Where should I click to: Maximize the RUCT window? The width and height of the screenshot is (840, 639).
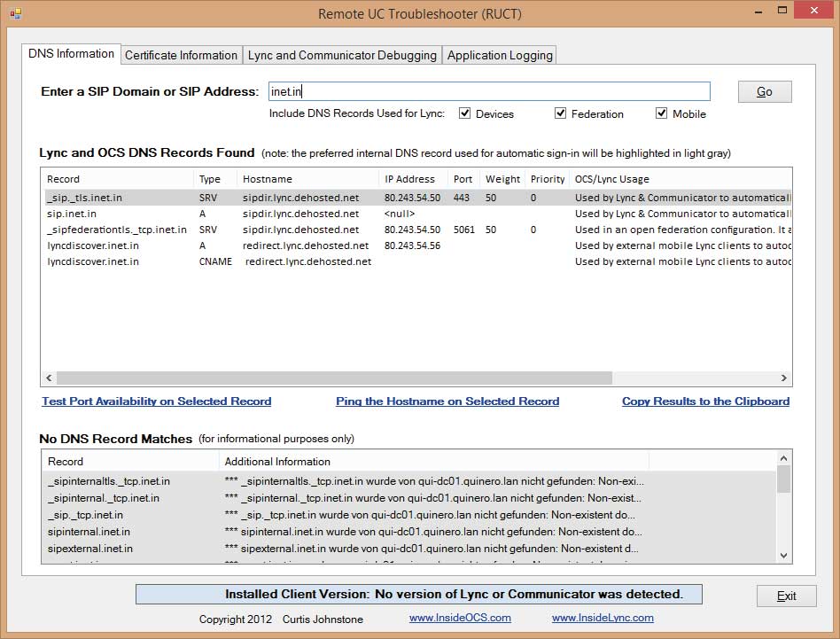pos(782,10)
